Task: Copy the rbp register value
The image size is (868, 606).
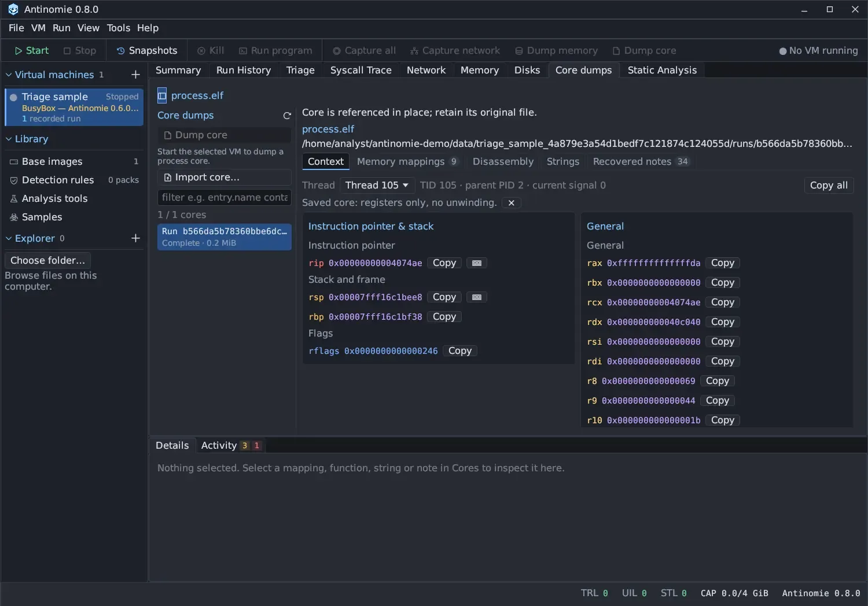Action: point(444,317)
